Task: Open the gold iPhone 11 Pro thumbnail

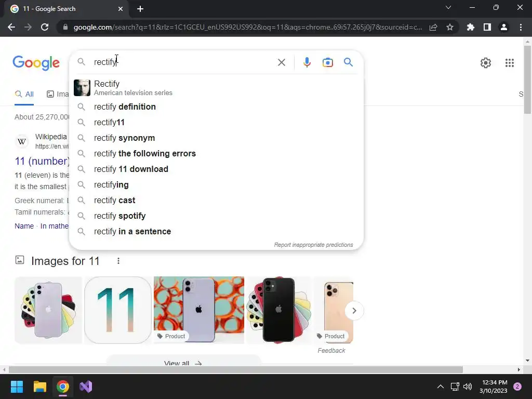Action: coord(333,310)
